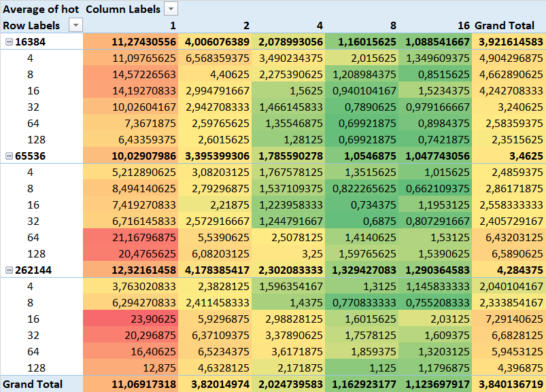This screenshot has width=546, height=392.
Task: Select column header 16
Action: (464, 25)
